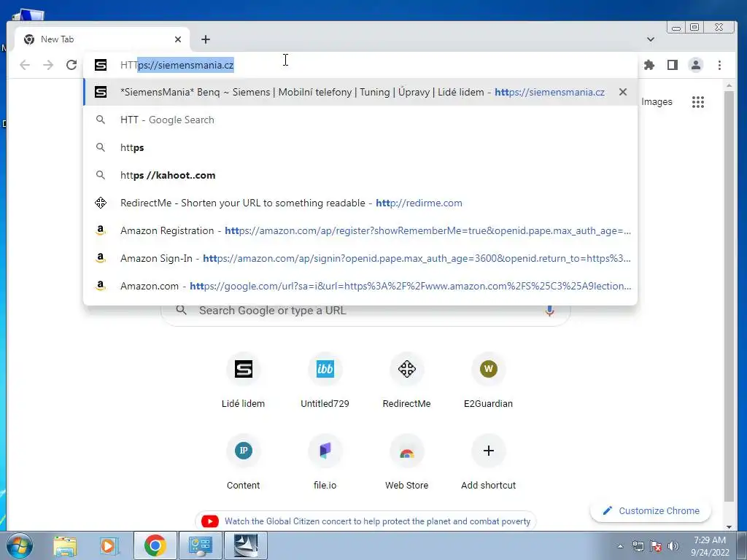
Task: Open the Windows Start button
Action: click(19, 545)
